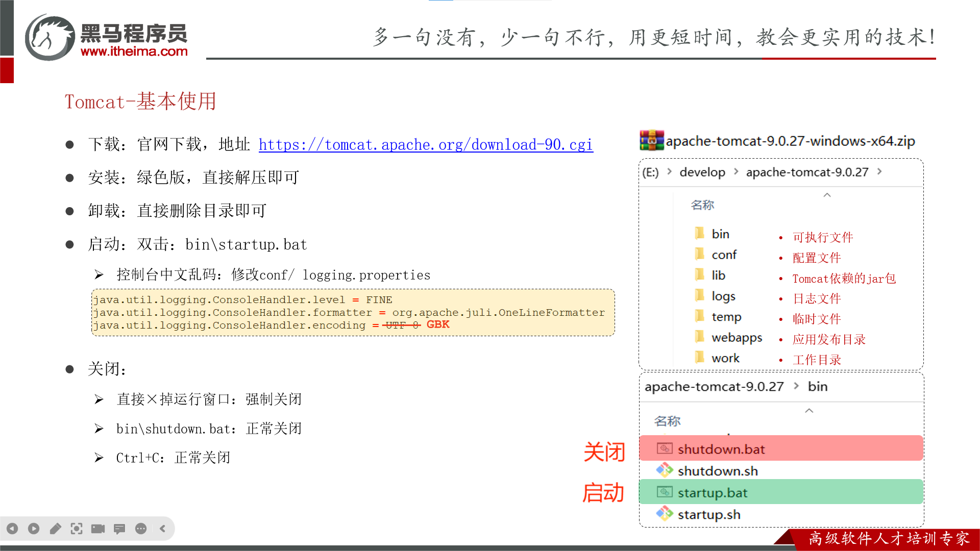Click the Ctrl+C: 正常关闭 line

pos(173,458)
